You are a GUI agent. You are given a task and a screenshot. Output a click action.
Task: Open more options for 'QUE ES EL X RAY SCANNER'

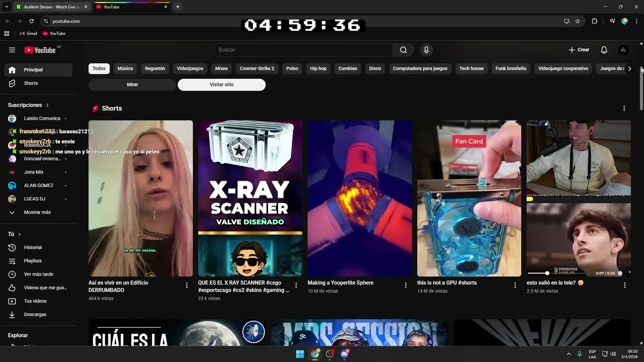tap(296, 285)
